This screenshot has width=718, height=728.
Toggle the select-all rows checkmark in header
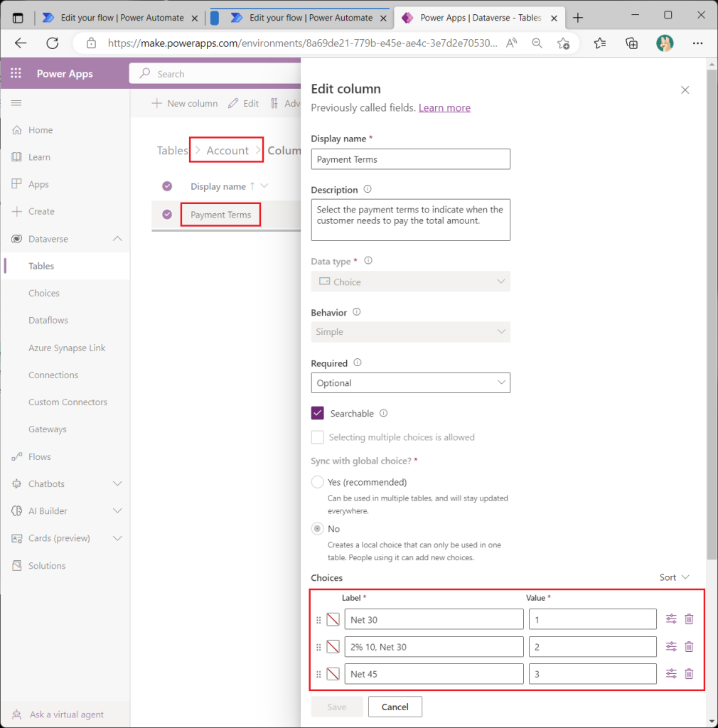(167, 186)
